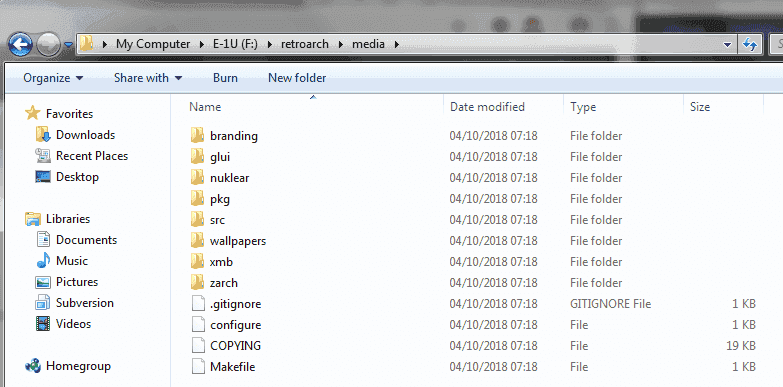783x387 pixels.
Task: Open Desktop in the Favorites sidebar
Action: (x=77, y=177)
